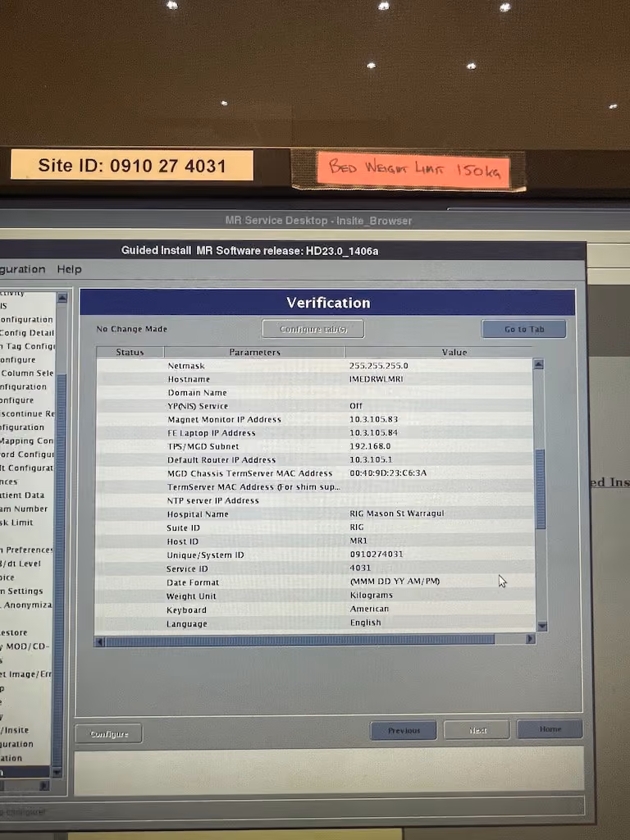
Task: Select sidebar item Config Detail
Action: (27, 333)
